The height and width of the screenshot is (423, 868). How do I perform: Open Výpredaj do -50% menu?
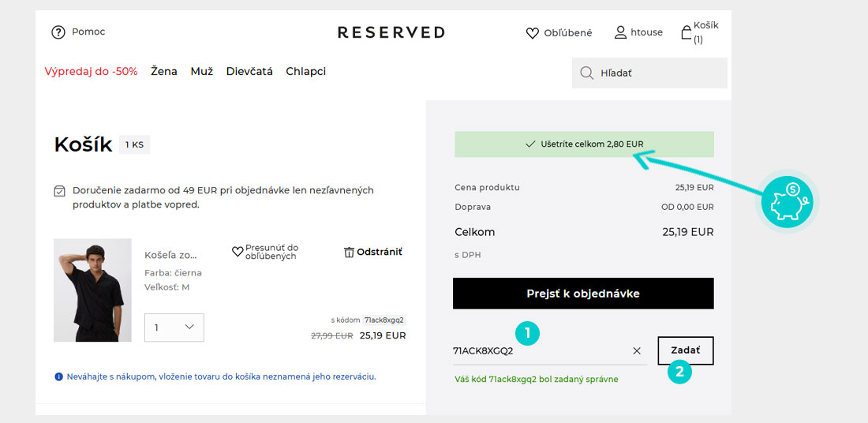tap(91, 72)
